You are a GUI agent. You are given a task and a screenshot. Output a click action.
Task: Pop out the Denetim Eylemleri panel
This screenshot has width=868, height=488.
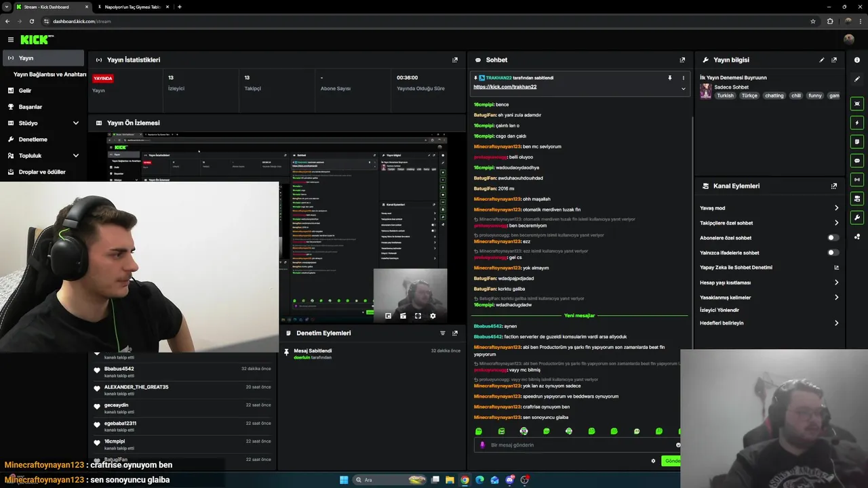(x=455, y=333)
